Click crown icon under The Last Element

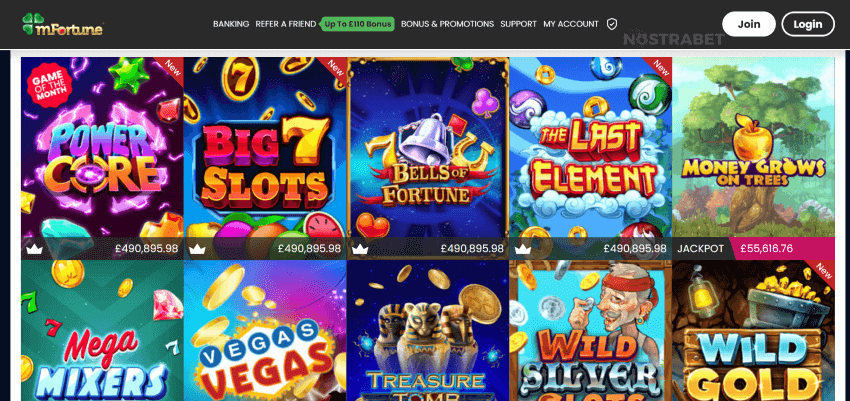click(x=523, y=249)
